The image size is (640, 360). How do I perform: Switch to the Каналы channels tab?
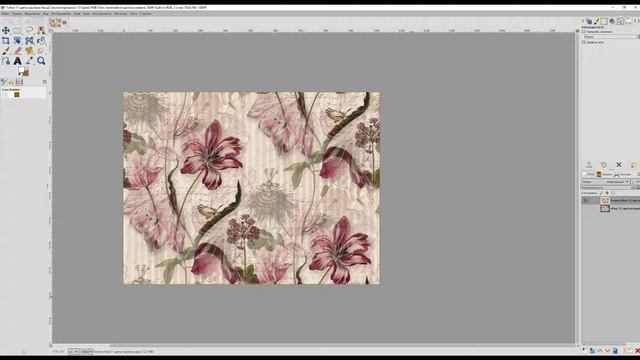[604, 174]
